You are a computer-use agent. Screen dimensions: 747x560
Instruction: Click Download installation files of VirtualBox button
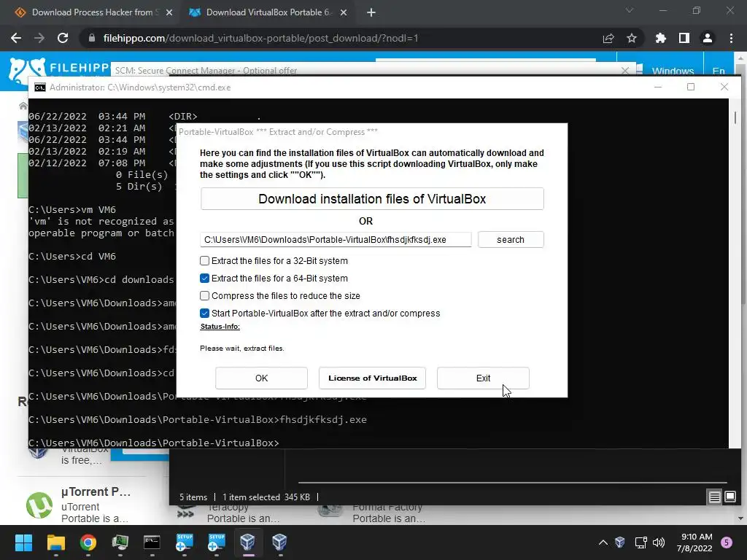[x=371, y=198]
